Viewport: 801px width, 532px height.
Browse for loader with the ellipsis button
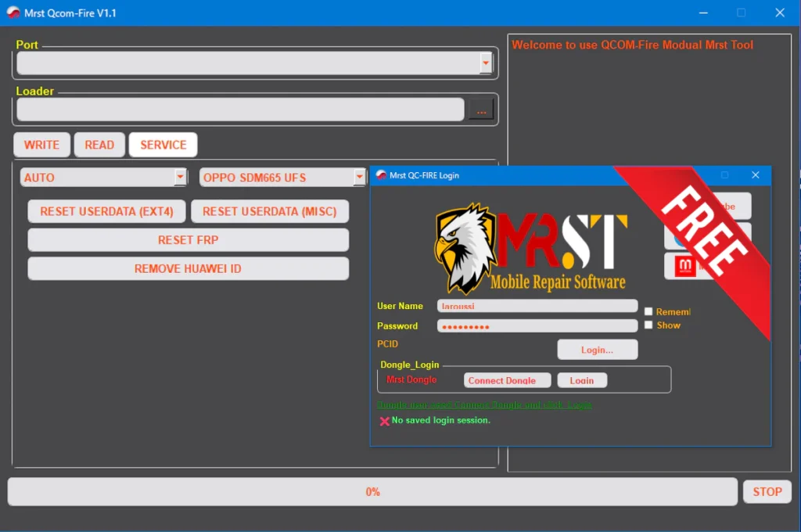coord(481,110)
